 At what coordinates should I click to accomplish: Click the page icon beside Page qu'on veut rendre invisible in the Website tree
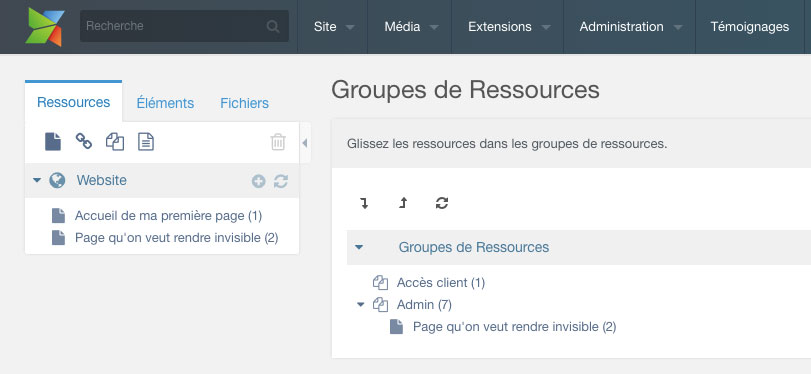click(58, 238)
